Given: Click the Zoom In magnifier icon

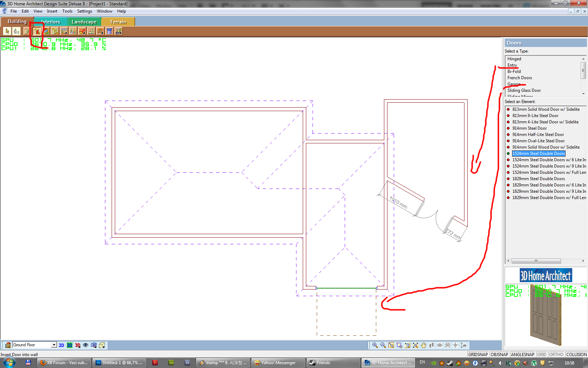Looking at the screenshot, I should pos(375,345).
